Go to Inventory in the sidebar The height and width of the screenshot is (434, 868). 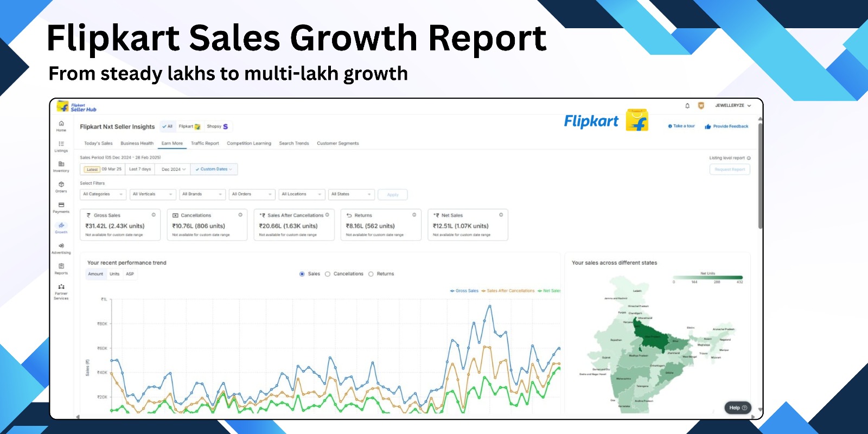[x=61, y=164]
